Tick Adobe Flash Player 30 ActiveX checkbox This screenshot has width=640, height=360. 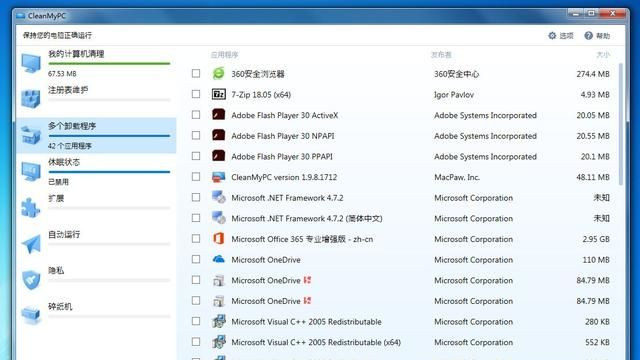point(196,115)
